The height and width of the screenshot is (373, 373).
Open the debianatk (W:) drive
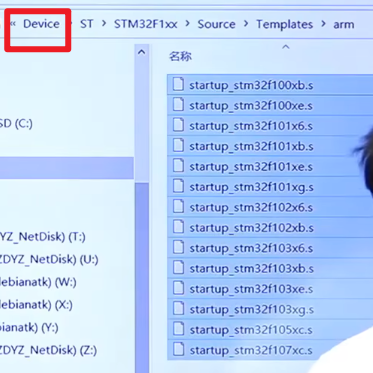[38, 282]
